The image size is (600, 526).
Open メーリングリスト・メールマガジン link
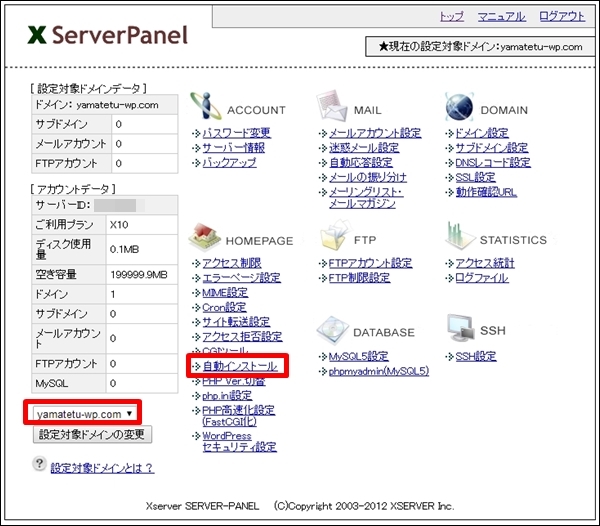[366, 197]
